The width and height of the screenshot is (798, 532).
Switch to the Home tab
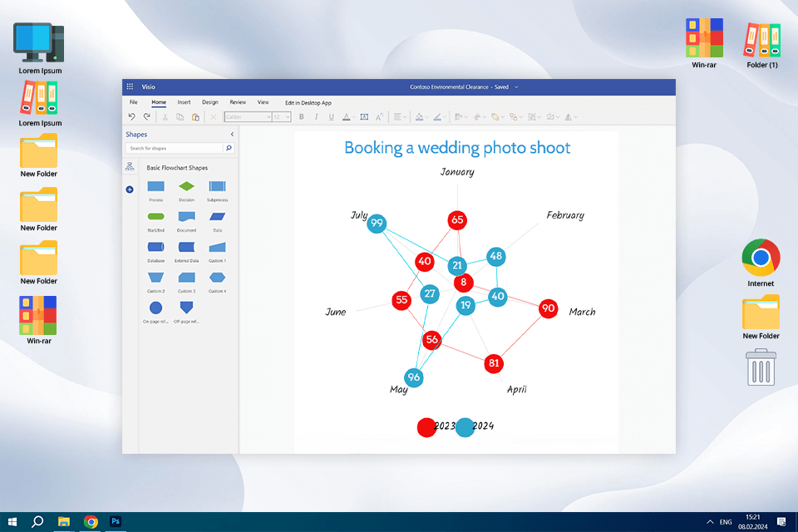159,102
